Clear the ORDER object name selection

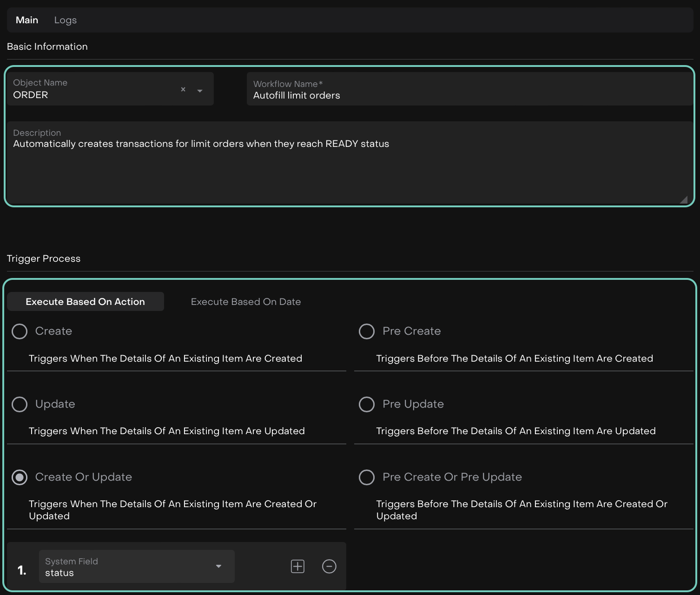[x=183, y=89]
